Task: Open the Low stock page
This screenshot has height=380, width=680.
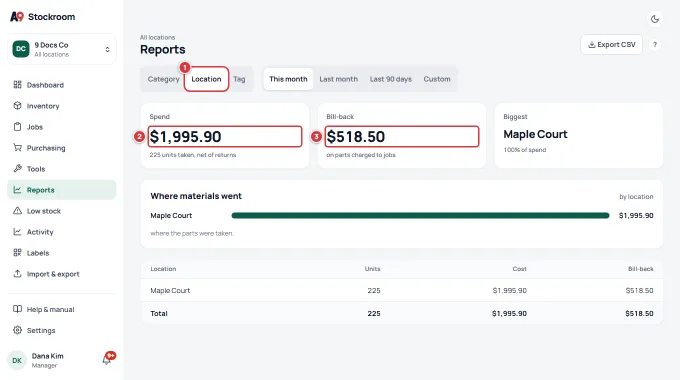Action: 62,211
